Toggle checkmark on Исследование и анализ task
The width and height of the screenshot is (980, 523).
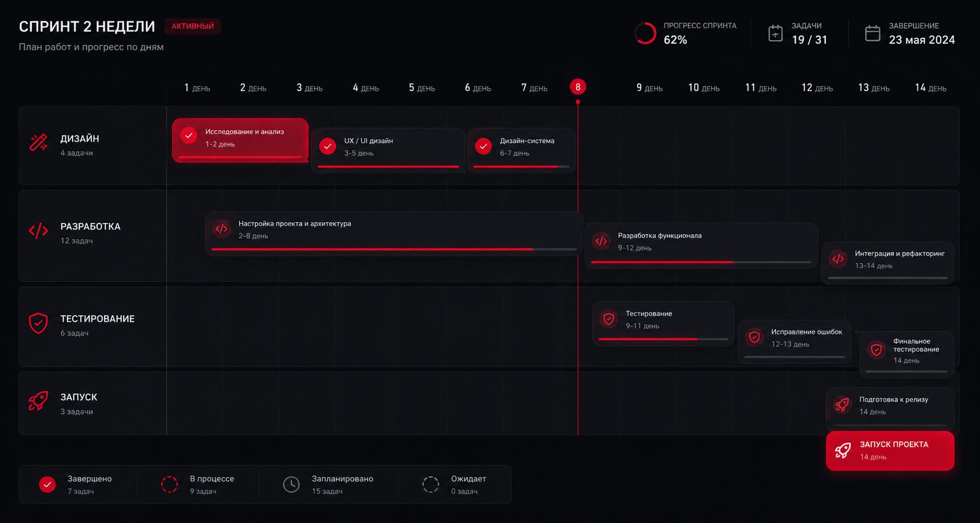(x=188, y=135)
